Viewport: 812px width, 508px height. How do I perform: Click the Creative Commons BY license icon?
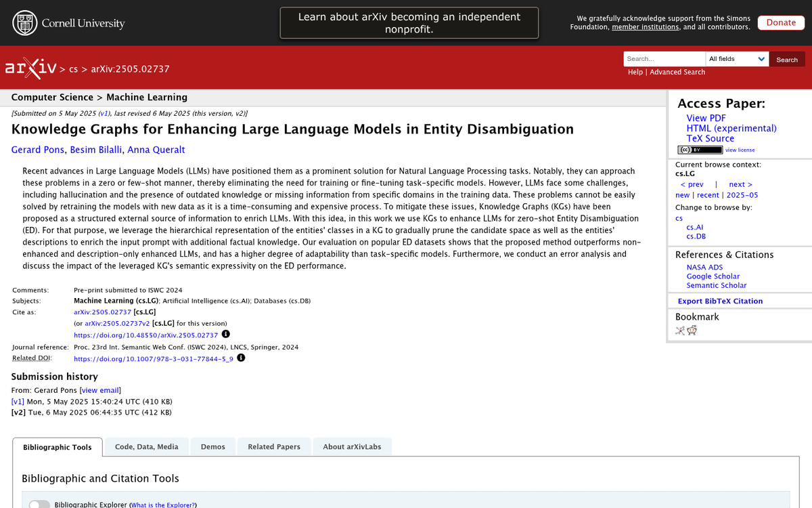click(700, 150)
